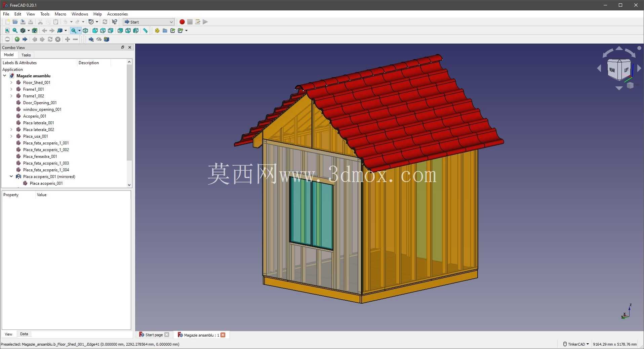
Task: Open the Start workbench selector dropdown
Action: [x=149, y=22]
